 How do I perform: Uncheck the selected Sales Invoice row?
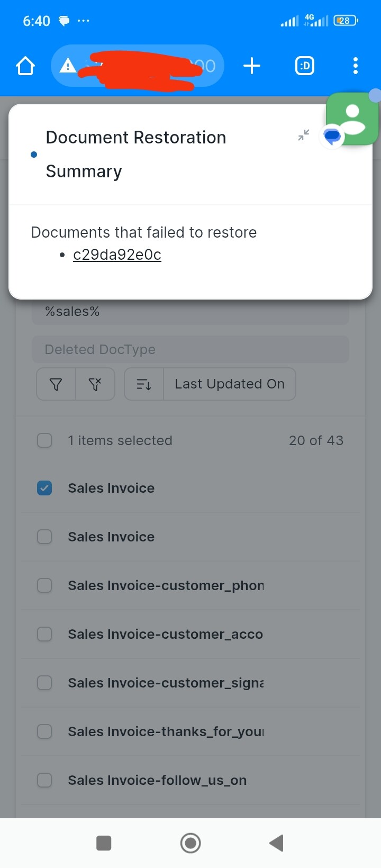click(44, 488)
